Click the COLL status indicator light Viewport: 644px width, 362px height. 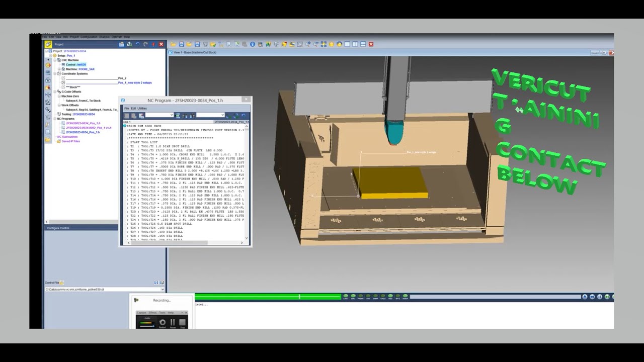click(353, 297)
